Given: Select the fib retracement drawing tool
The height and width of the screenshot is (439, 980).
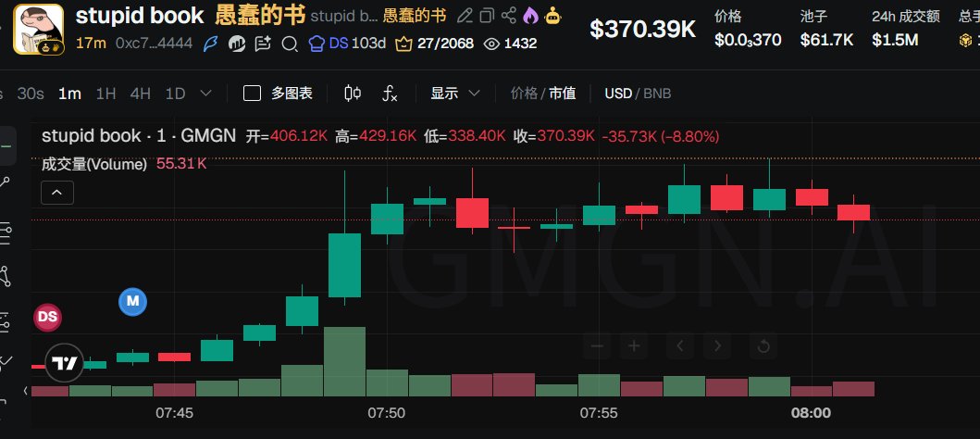Looking at the screenshot, I should pyautogui.click(x=6, y=232).
